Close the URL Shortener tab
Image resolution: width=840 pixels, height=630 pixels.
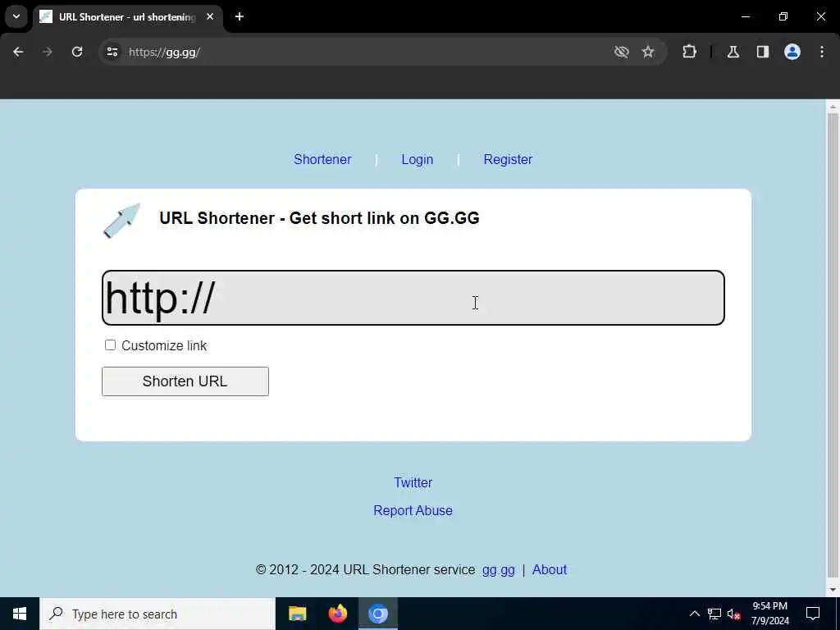210,16
